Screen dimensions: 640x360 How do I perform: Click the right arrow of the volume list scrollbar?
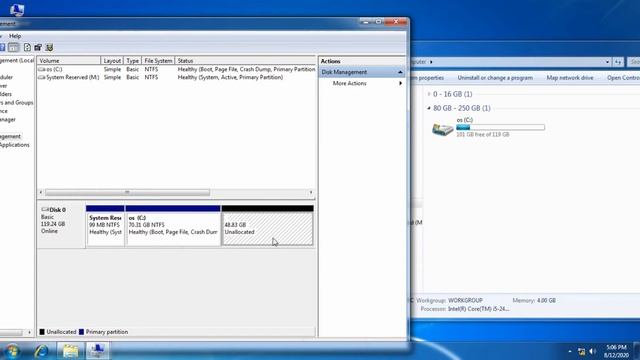click(311, 192)
